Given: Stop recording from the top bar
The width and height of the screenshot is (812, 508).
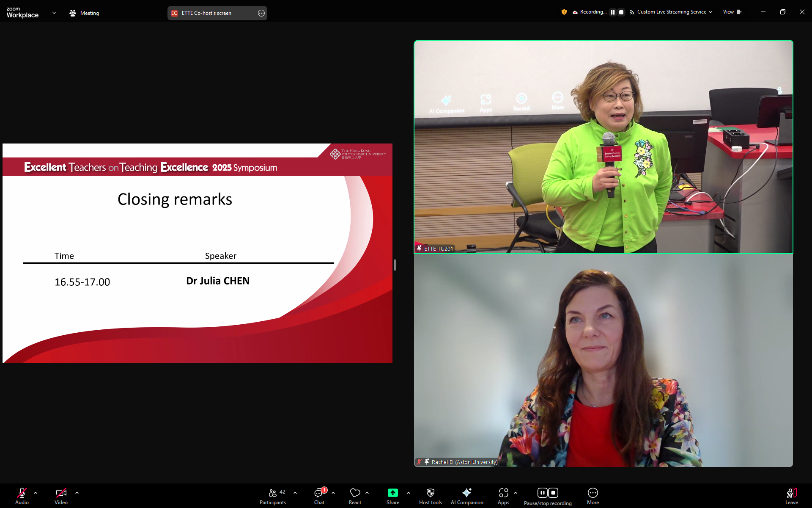Looking at the screenshot, I should point(621,12).
